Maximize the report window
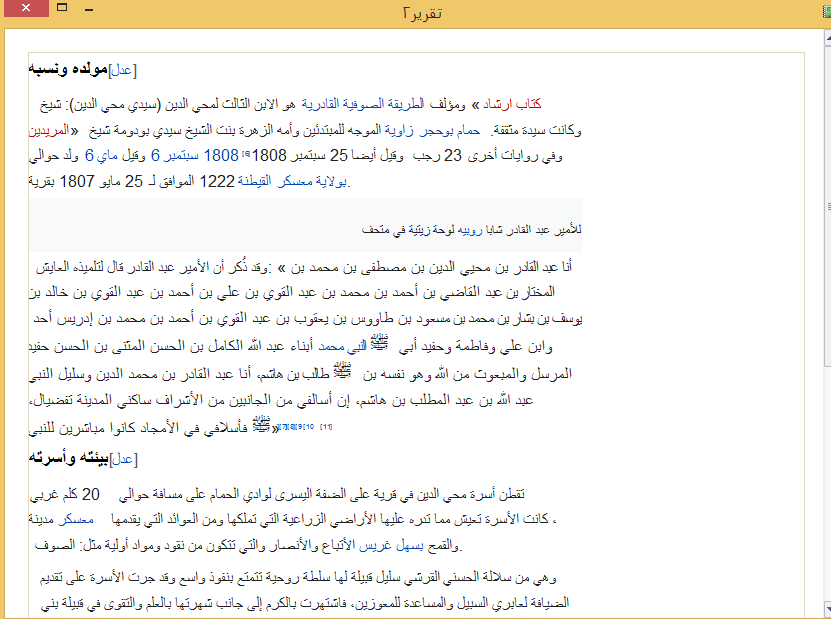831x619 pixels. coord(62,7)
